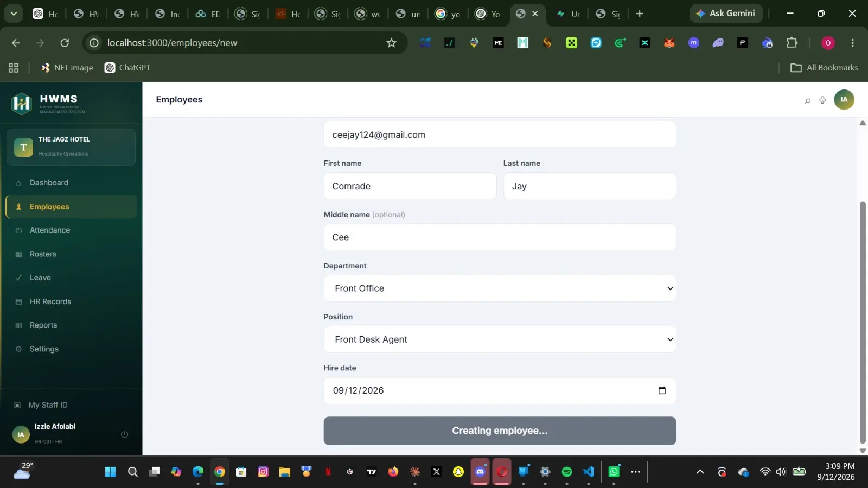Click the search icon in Employees header
This screenshot has height=488, width=868.
pyautogui.click(x=807, y=100)
